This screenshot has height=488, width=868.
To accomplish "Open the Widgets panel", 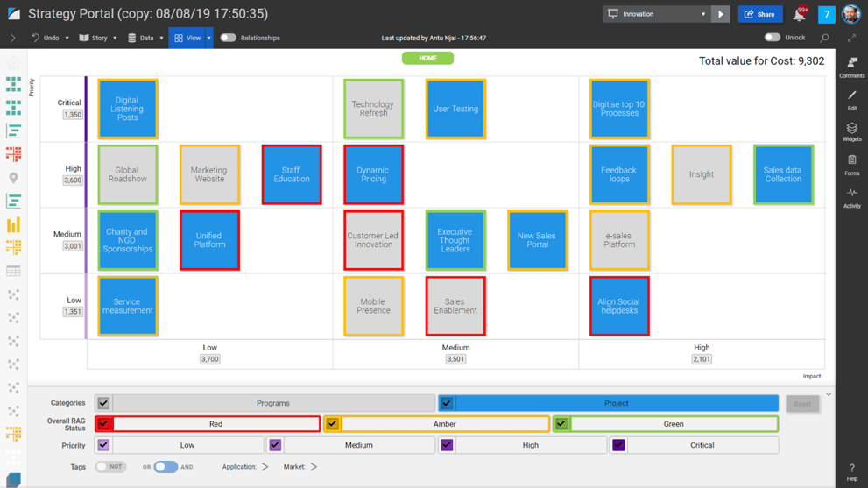I will tap(851, 131).
